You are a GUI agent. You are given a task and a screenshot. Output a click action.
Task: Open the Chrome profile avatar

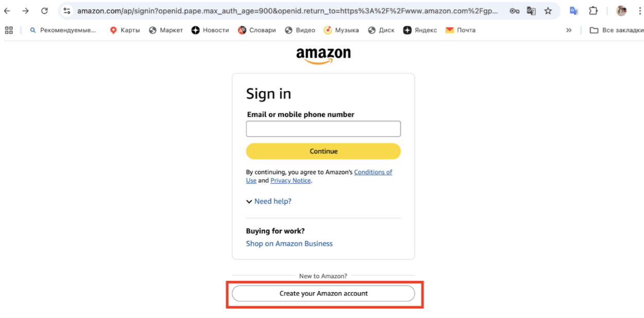(x=621, y=11)
